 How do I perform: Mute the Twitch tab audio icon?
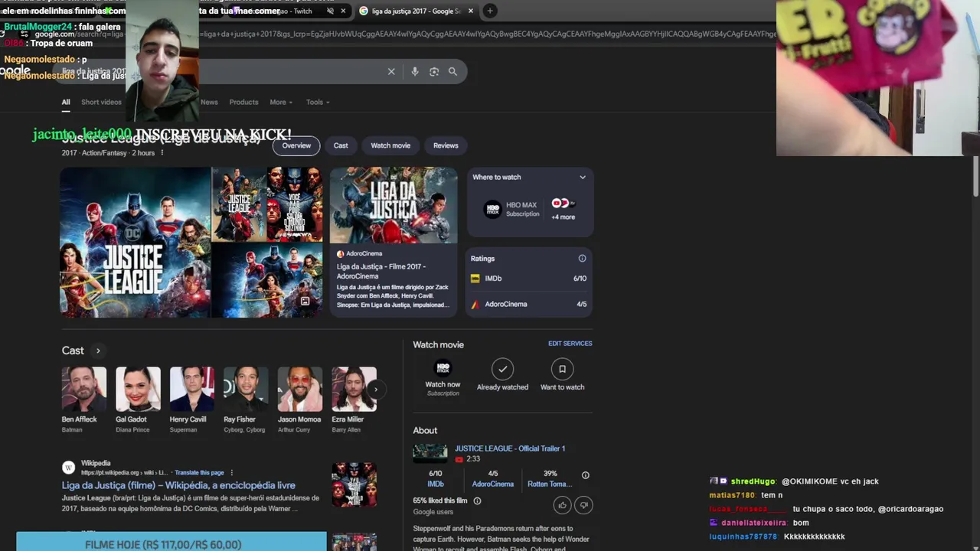pyautogui.click(x=330, y=11)
